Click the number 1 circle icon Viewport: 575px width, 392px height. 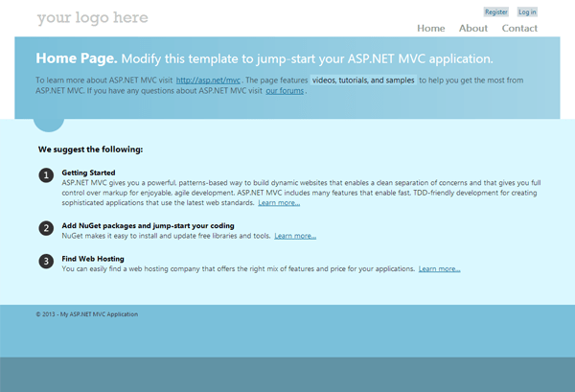pos(46,175)
